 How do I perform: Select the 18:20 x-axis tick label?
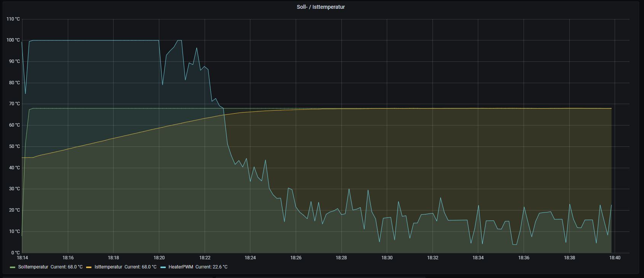click(x=159, y=258)
